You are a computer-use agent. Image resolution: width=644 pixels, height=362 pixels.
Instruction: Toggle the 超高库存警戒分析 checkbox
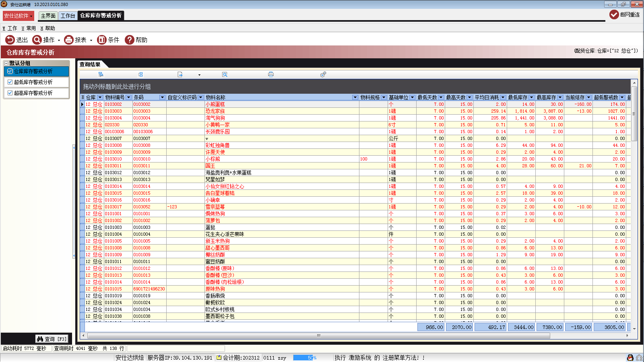coord(10,93)
